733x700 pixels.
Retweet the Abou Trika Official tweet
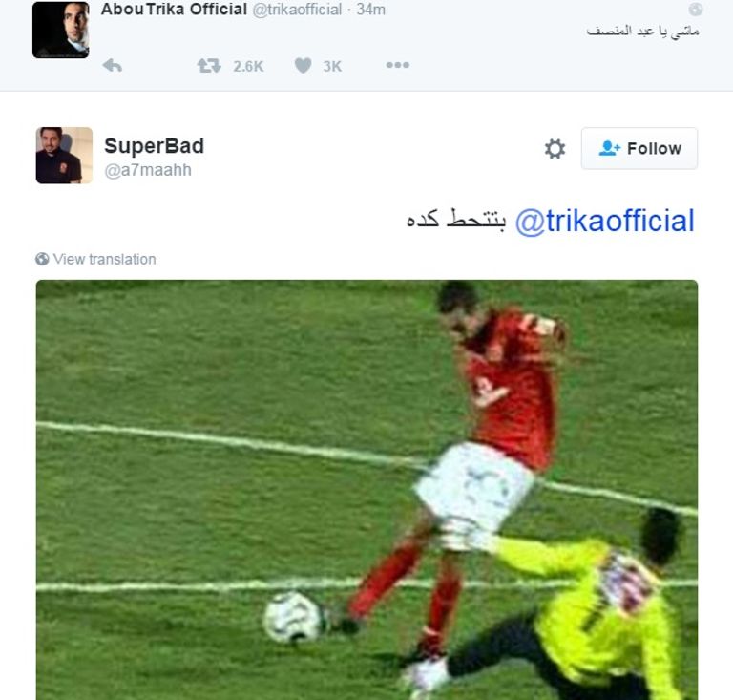coord(209,66)
